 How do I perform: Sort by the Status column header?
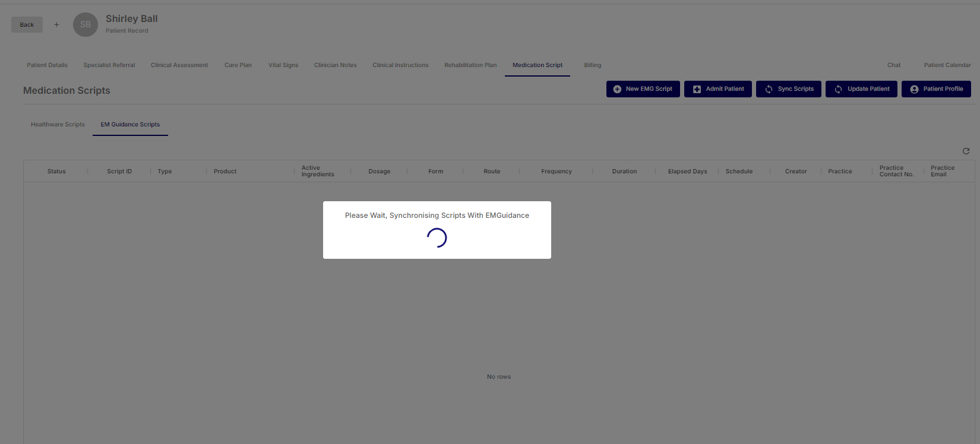tap(56, 172)
